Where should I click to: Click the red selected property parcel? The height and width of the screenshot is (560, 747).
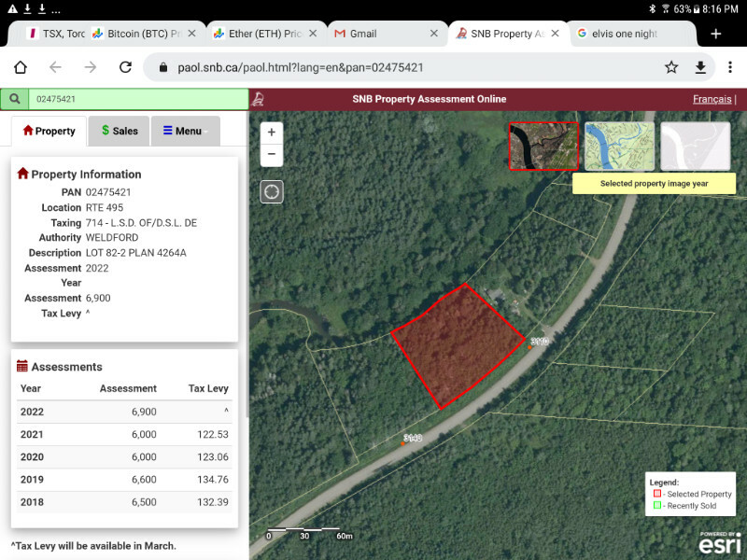click(458, 346)
